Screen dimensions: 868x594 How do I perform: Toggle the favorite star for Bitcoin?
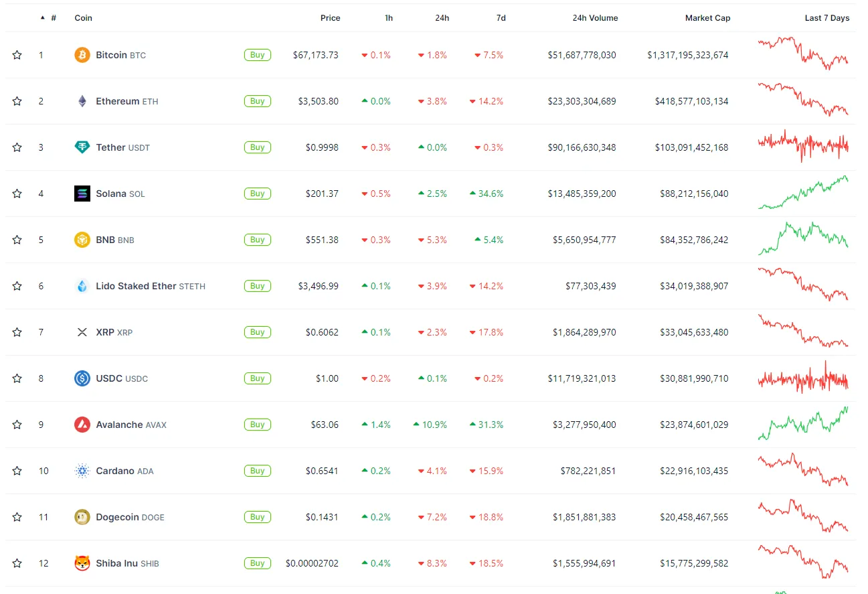coord(17,55)
